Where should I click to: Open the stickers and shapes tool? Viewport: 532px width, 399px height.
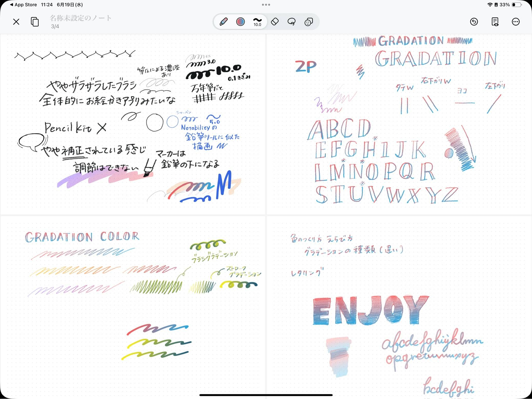point(309,22)
